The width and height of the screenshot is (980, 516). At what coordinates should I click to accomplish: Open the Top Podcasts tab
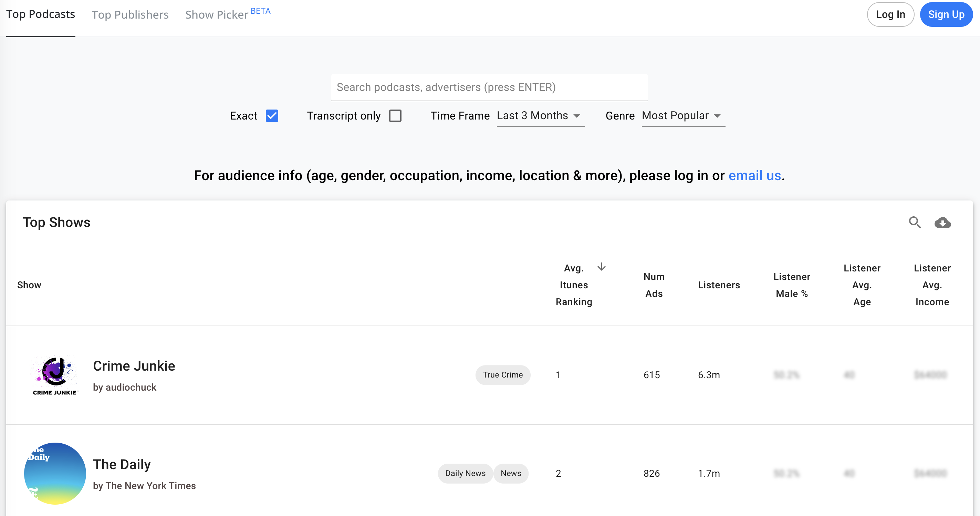[41, 14]
